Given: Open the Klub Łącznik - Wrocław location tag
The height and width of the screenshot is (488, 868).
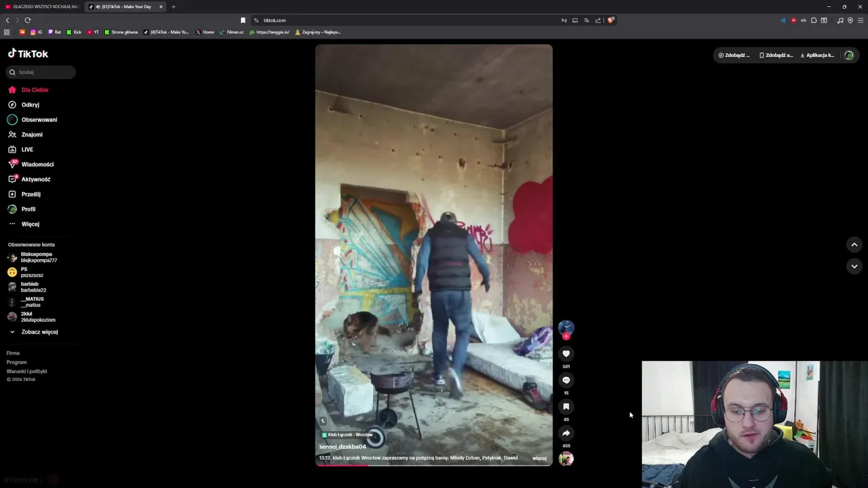Looking at the screenshot, I should (x=347, y=434).
